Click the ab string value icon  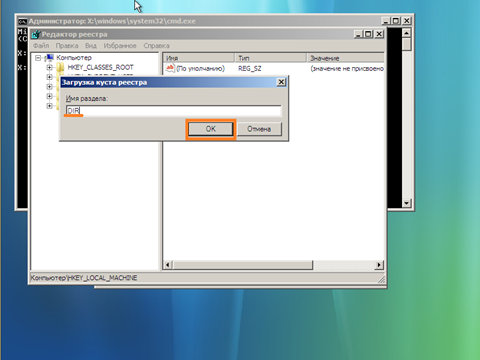coord(170,68)
